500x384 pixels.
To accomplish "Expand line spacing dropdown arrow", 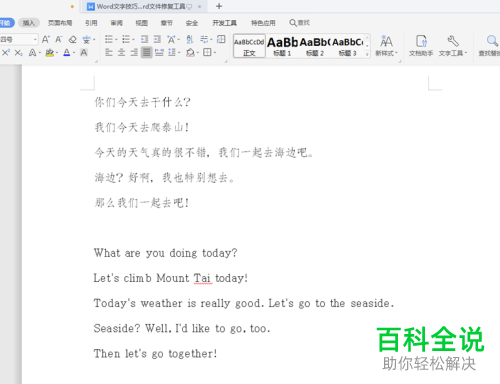I will [179, 53].
